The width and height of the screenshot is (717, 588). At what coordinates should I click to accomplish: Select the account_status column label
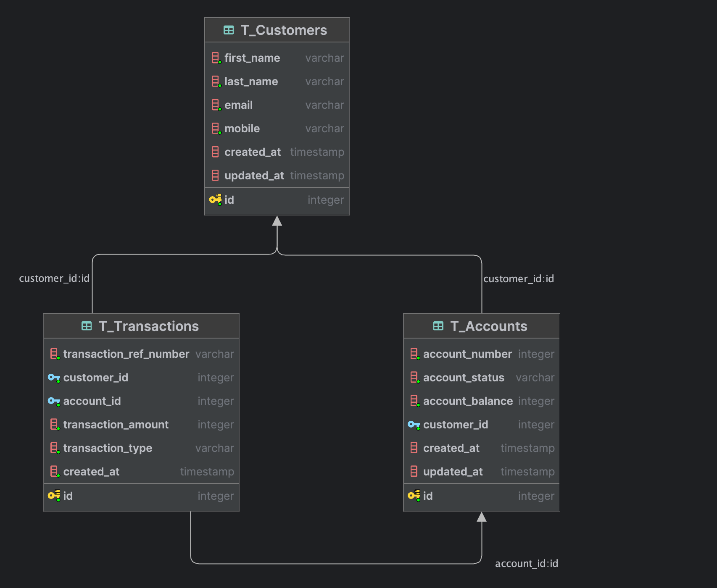(x=464, y=378)
